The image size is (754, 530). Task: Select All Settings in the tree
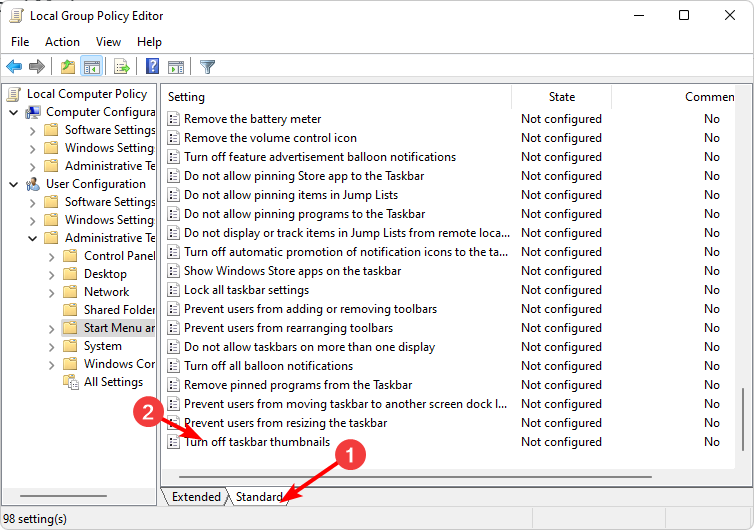pos(113,382)
